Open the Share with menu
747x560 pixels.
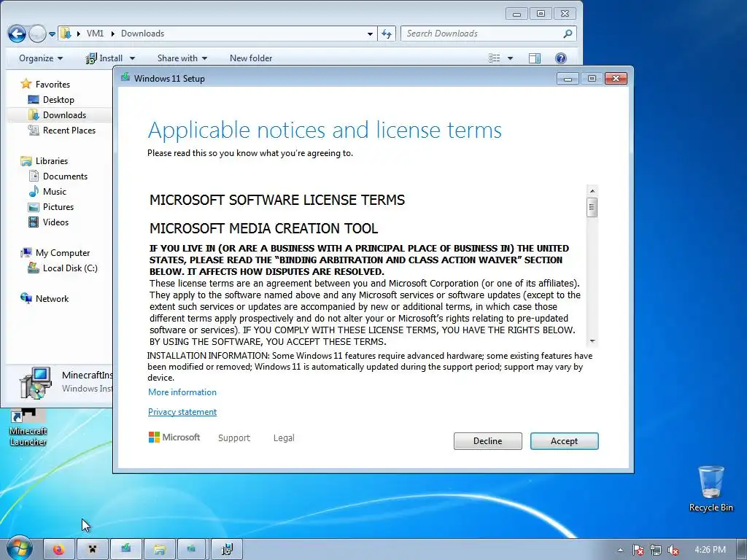182,58
